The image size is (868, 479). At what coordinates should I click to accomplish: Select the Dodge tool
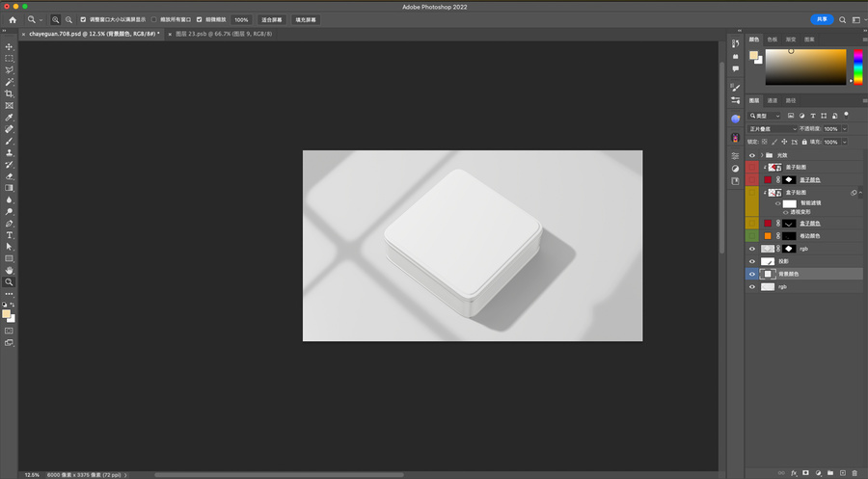tap(9, 212)
